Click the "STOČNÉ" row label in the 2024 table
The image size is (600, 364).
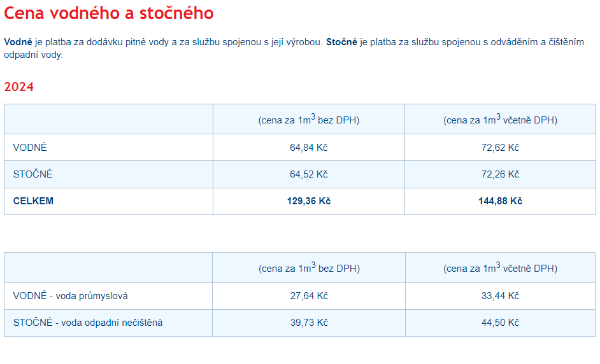[x=32, y=174]
